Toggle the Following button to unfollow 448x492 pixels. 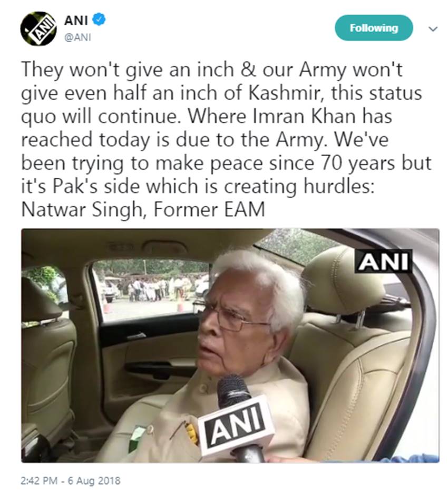374,28
